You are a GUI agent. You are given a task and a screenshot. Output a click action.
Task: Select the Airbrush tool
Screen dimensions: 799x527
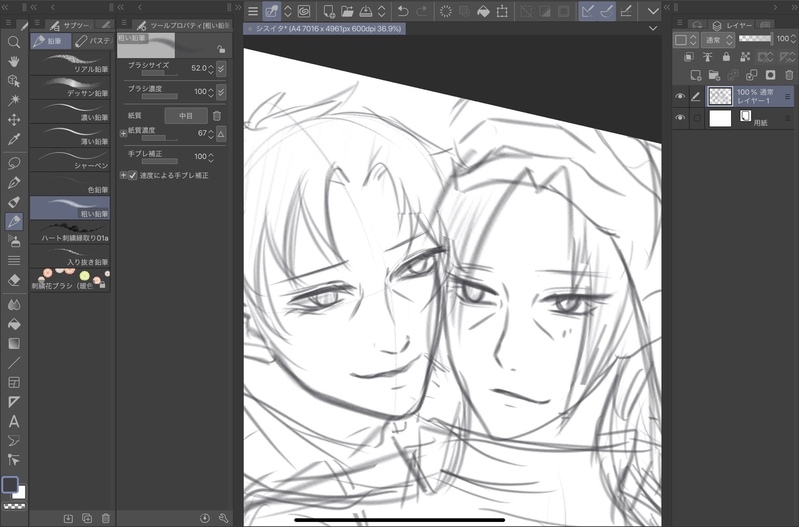click(x=14, y=241)
